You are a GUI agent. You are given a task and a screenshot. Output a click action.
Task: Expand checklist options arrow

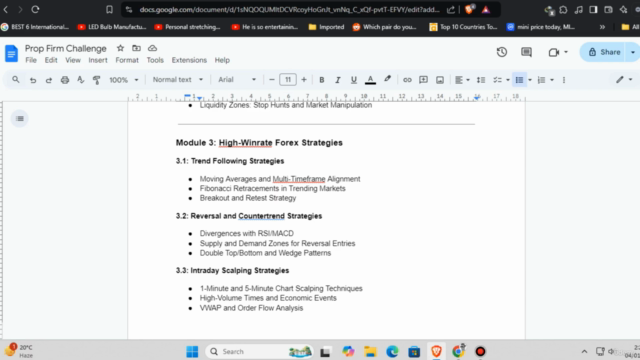click(508, 80)
